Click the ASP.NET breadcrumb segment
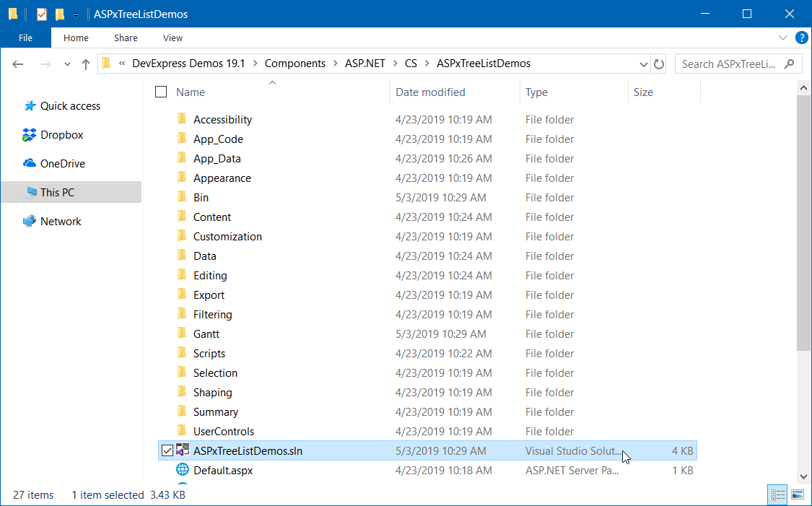 365,64
